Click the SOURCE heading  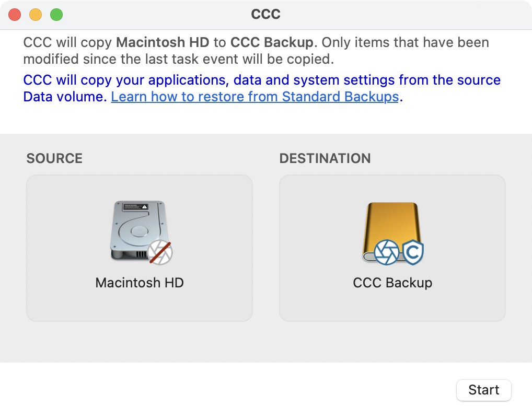(x=55, y=158)
